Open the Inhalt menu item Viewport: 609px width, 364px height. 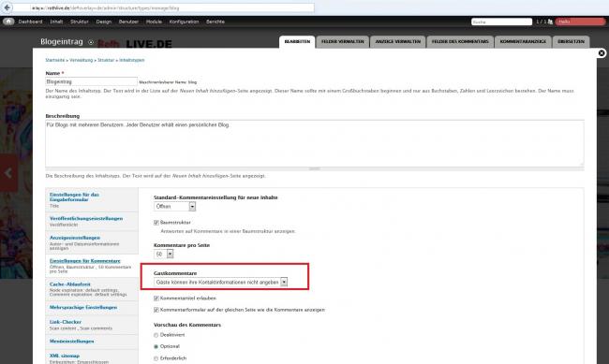(56, 22)
